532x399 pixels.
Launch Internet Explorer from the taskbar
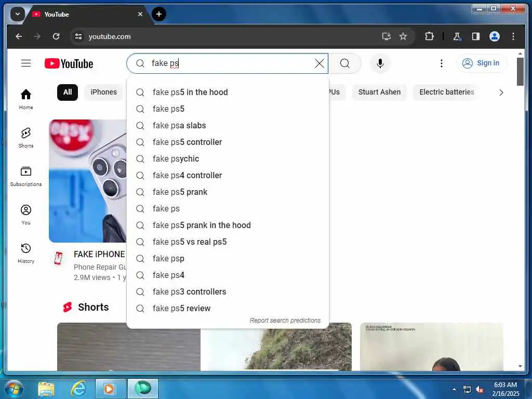[78, 389]
